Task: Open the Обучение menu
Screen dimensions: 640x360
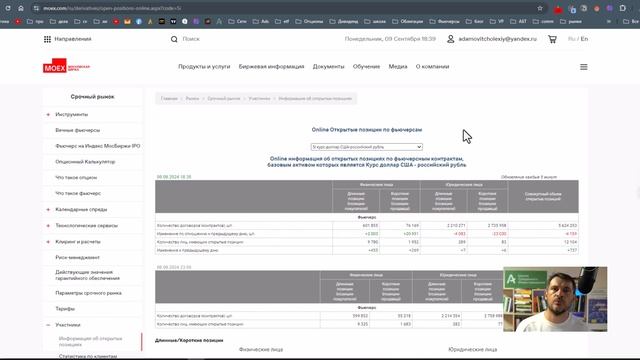Action: click(x=366, y=67)
